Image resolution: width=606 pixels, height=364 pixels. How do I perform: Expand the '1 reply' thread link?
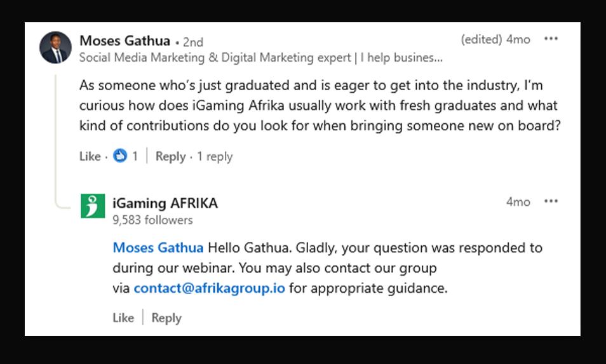click(215, 156)
